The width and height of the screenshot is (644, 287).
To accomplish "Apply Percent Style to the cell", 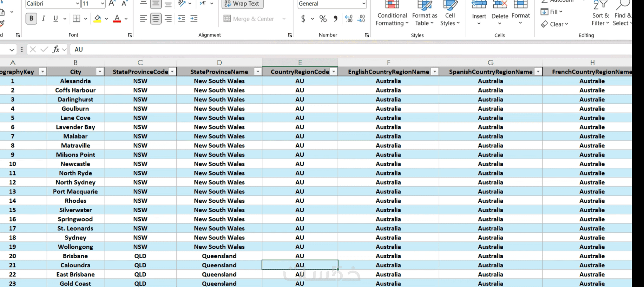I will click(x=323, y=19).
